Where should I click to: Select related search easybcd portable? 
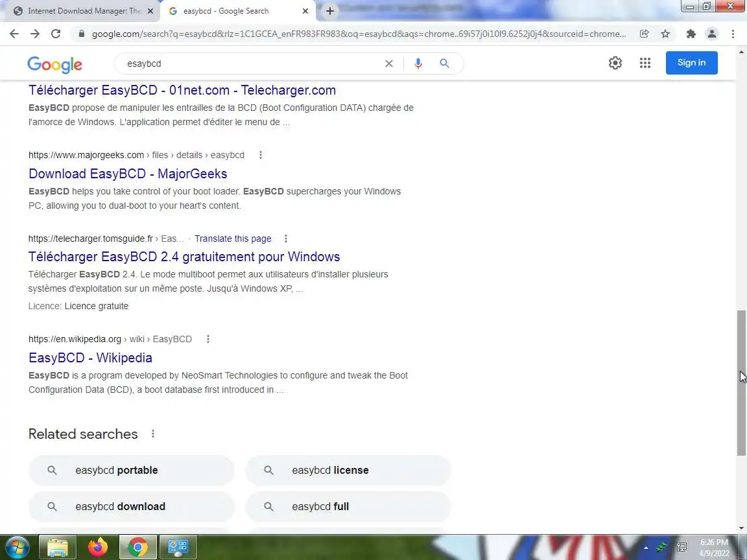[x=132, y=471]
